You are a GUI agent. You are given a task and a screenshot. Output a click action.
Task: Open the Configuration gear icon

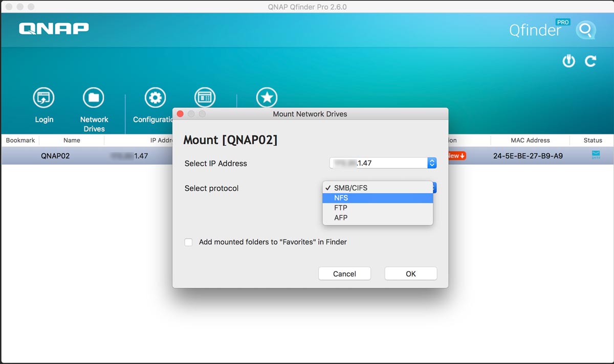155,98
